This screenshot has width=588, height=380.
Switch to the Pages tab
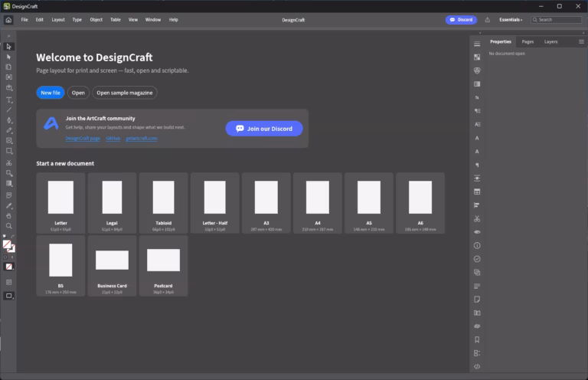tap(528, 41)
